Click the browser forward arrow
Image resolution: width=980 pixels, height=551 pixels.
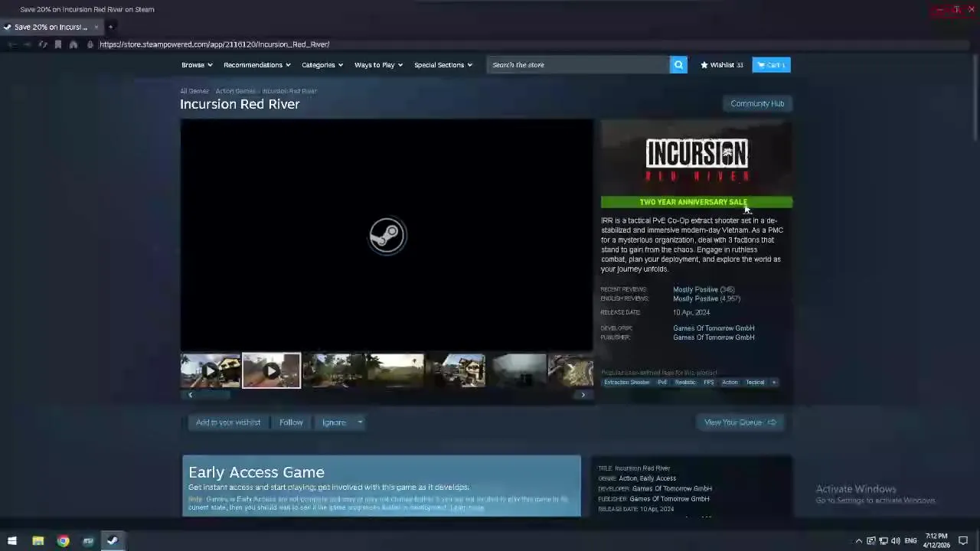28,44
